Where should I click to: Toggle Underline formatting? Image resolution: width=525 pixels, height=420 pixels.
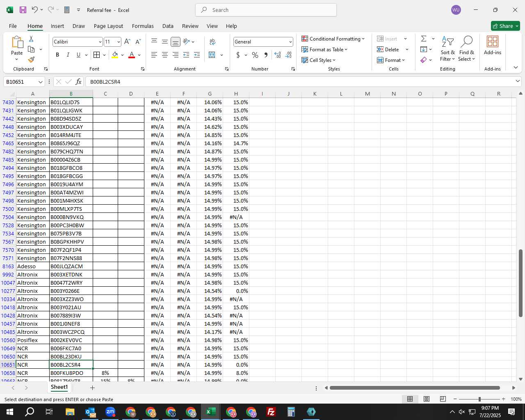(x=78, y=55)
